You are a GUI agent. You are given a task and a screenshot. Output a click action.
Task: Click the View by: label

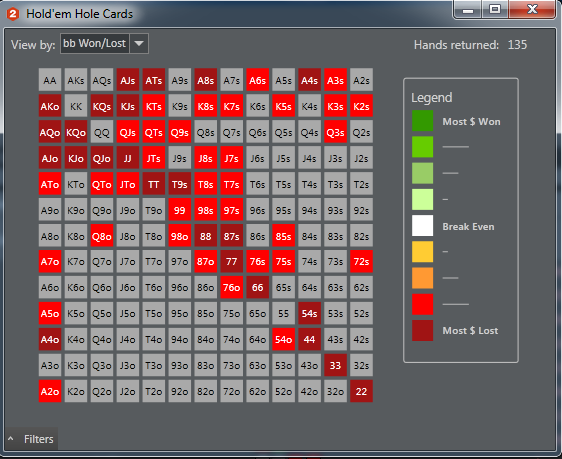point(33,45)
